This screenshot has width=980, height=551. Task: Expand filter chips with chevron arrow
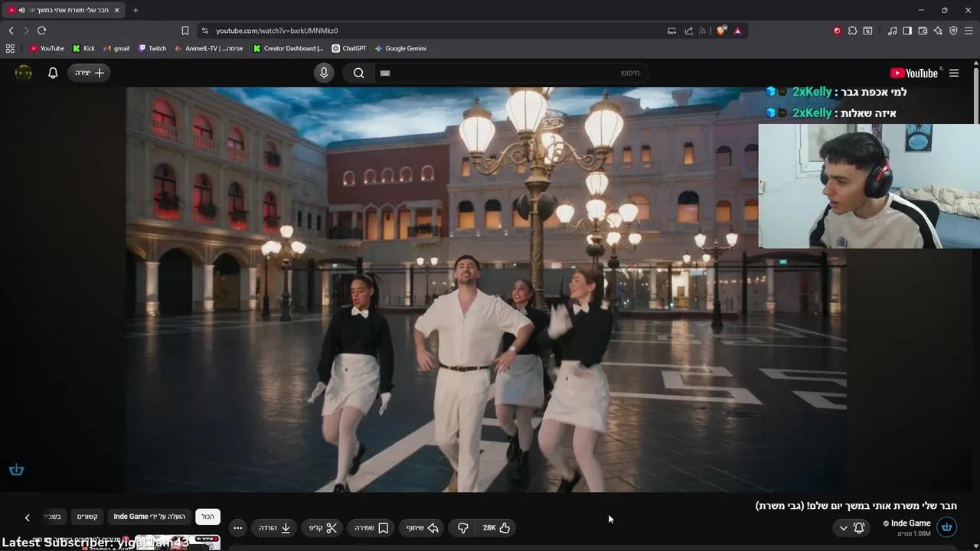(27, 517)
